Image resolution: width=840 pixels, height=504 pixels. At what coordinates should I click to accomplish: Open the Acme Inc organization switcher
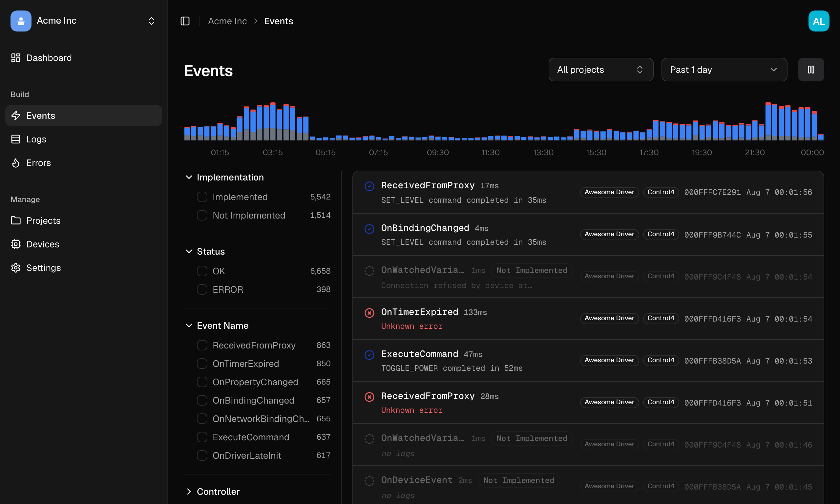(84, 21)
